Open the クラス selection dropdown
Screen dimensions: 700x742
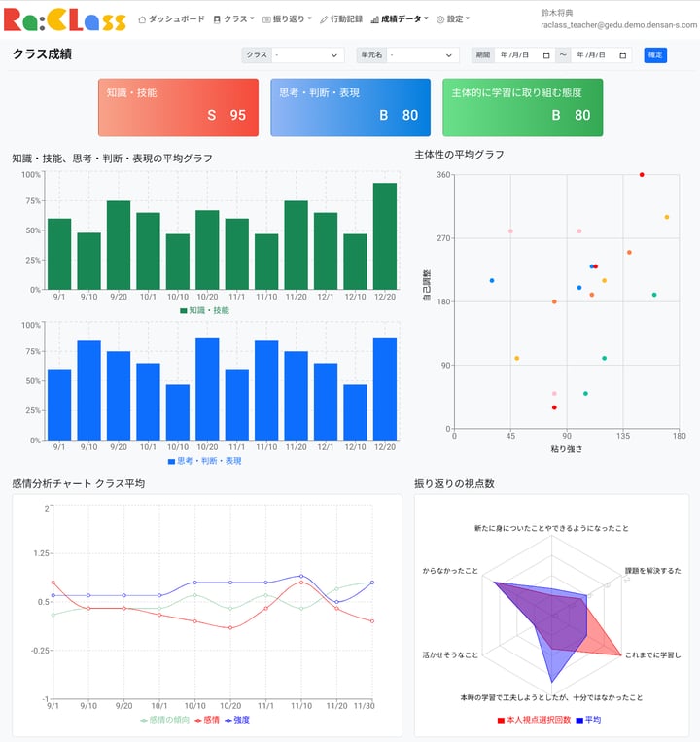click(307, 55)
